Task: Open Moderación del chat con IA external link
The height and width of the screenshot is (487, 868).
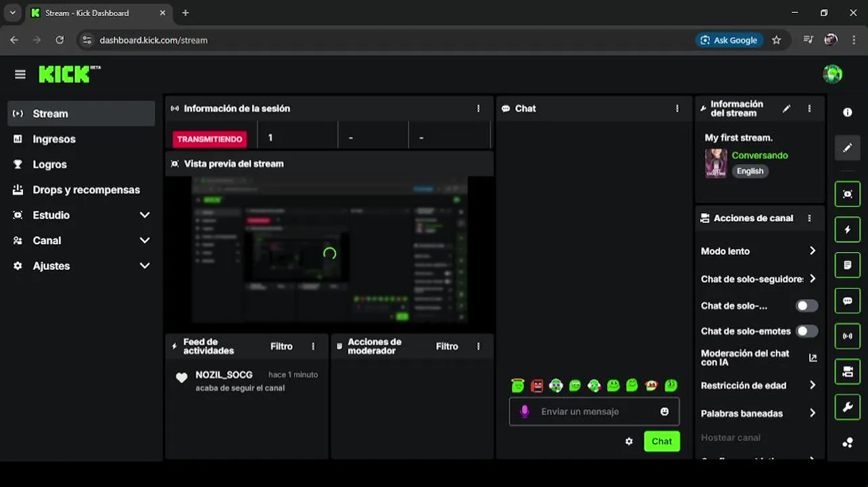Action: 813,358
